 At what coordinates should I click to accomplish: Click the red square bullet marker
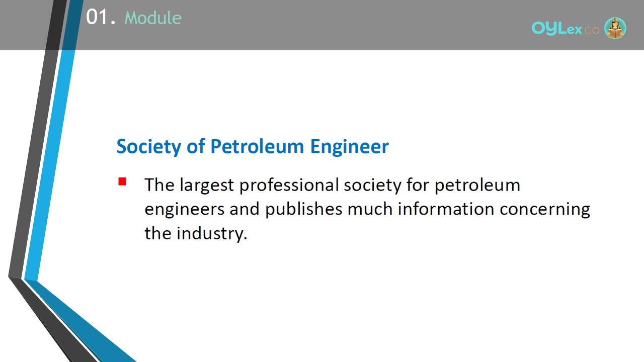(x=122, y=182)
